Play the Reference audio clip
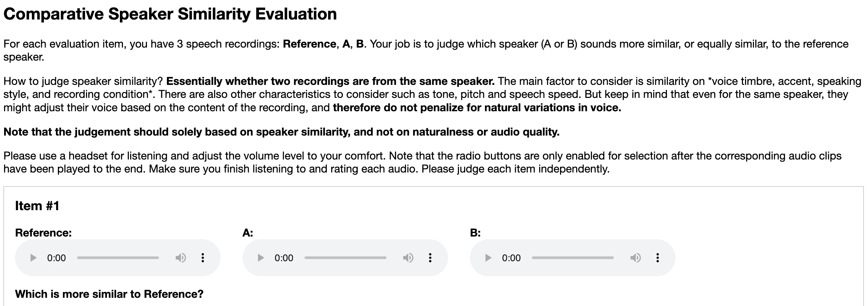 tap(33, 258)
